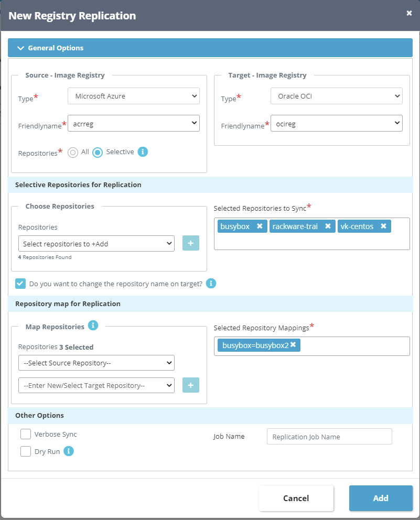
Task: Click the add repository mapping plus button
Action: click(190, 385)
